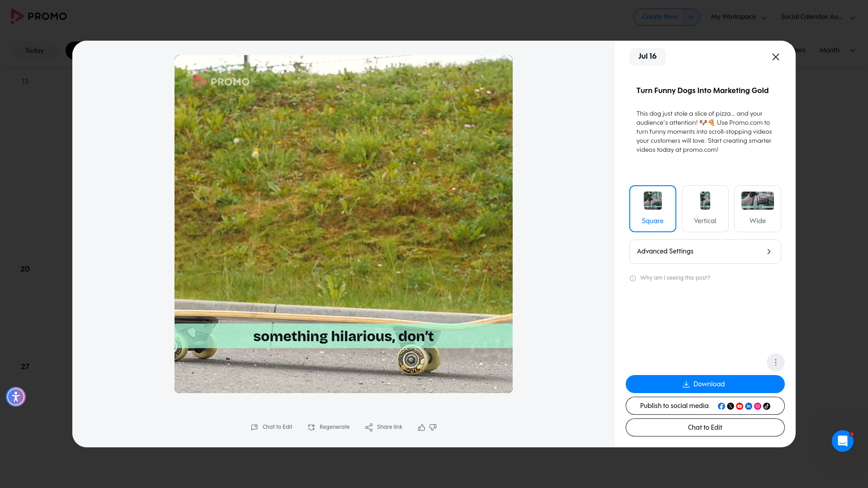The height and width of the screenshot is (488, 868).
Task: Click the info icon beside Why am I seeing
Action: (x=633, y=278)
